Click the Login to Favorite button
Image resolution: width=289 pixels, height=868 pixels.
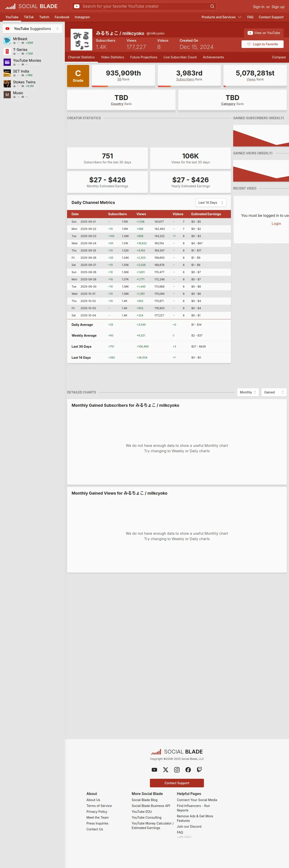(262, 44)
